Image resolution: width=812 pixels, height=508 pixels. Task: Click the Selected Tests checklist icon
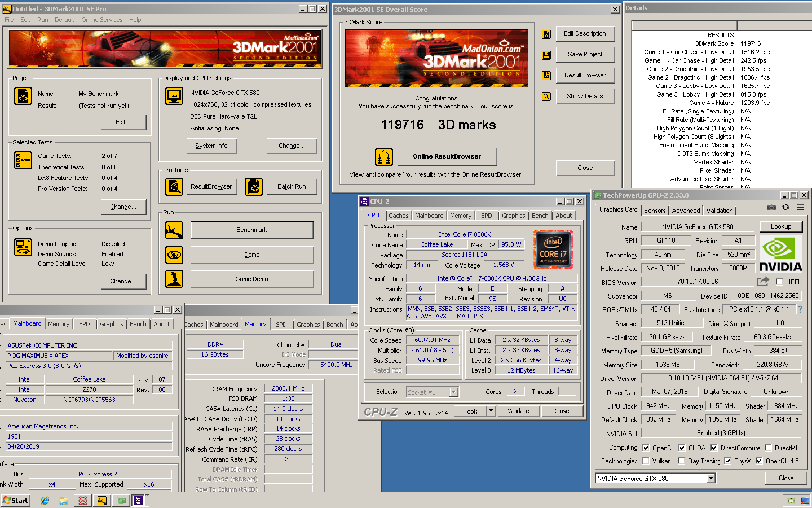point(23,160)
